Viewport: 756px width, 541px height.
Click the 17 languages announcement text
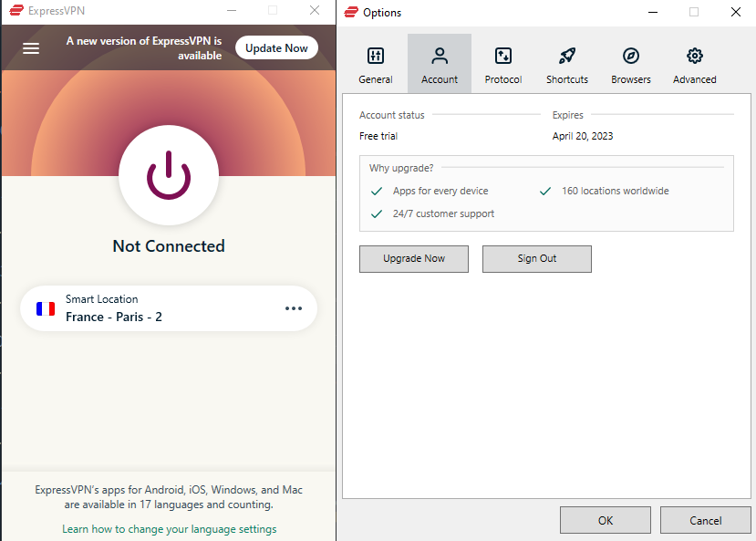(169, 497)
